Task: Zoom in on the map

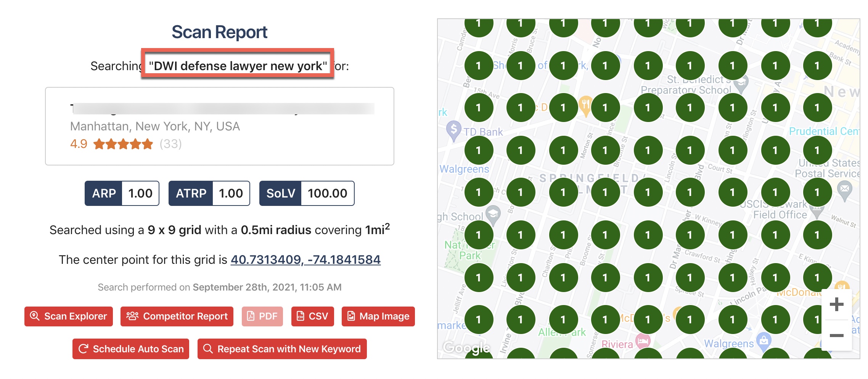Action: [x=836, y=304]
